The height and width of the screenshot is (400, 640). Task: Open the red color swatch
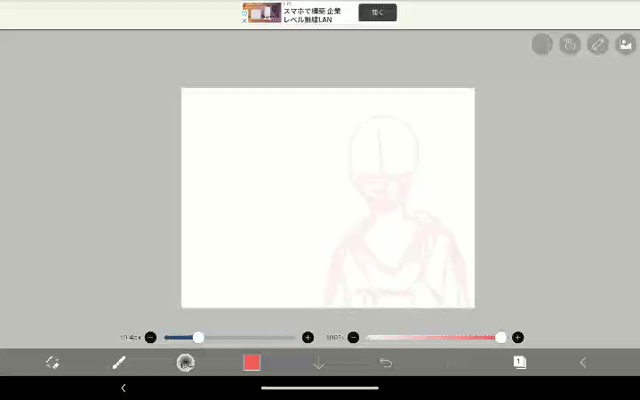[x=252, y=362]
